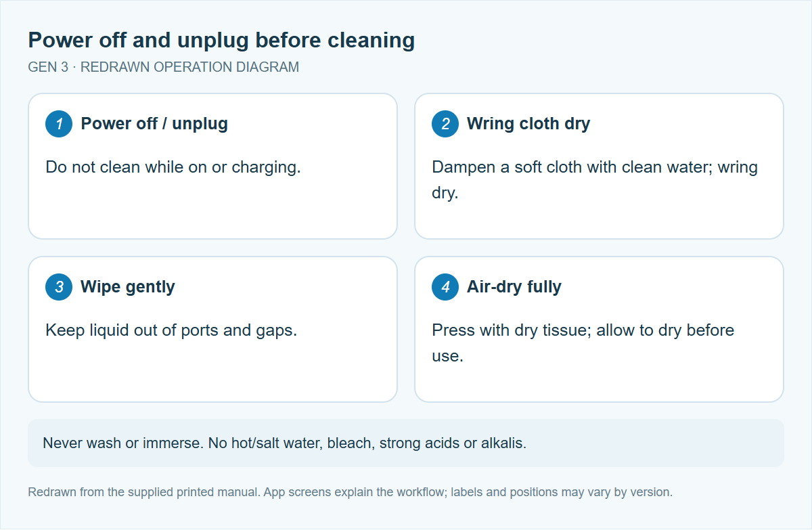Click the step 2 number badge
This screenshot has height=530, width=812.
[x=445, y=124]
